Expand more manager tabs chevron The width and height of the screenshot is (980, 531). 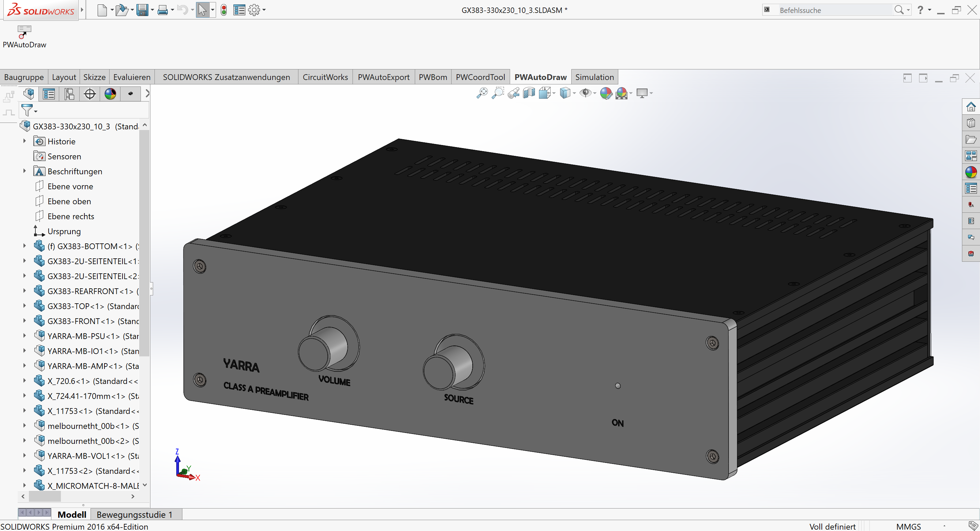147,94
